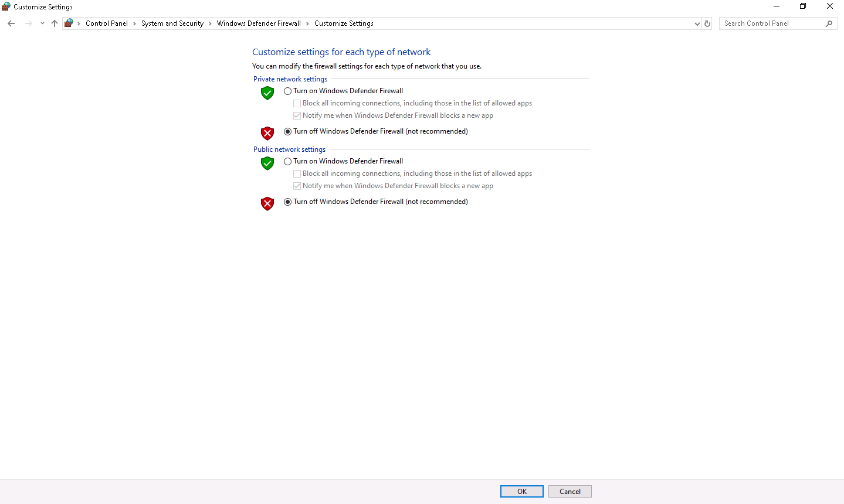Expand chevron before Control Panel breadcrumb
The width and height of the screenshot is (844, 504).
[x=79, y=23]
